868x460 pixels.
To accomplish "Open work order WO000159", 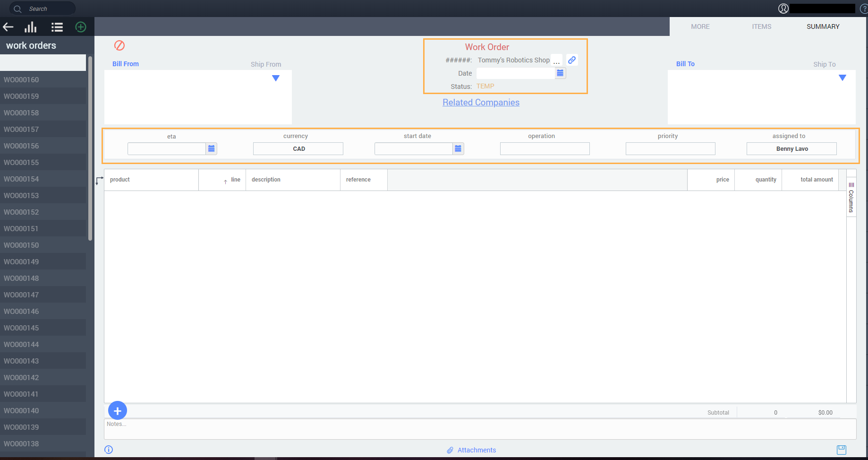I will coord(43,96).
